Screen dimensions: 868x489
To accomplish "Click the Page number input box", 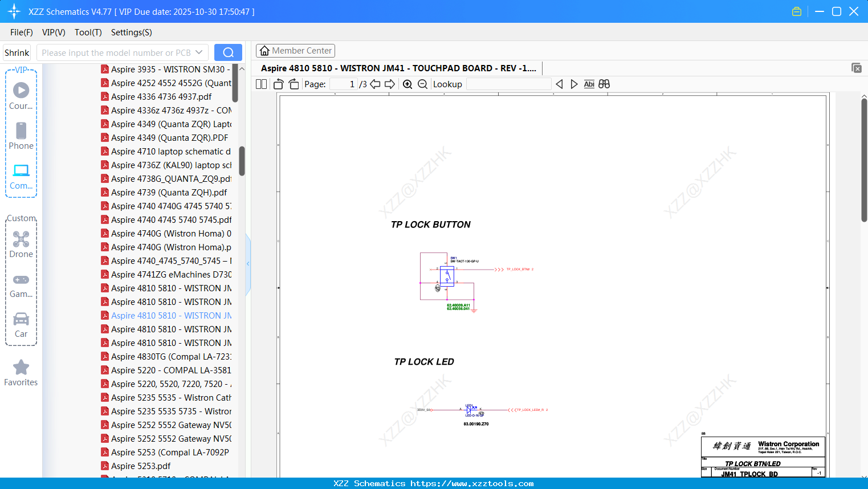I will coord(343,84).
